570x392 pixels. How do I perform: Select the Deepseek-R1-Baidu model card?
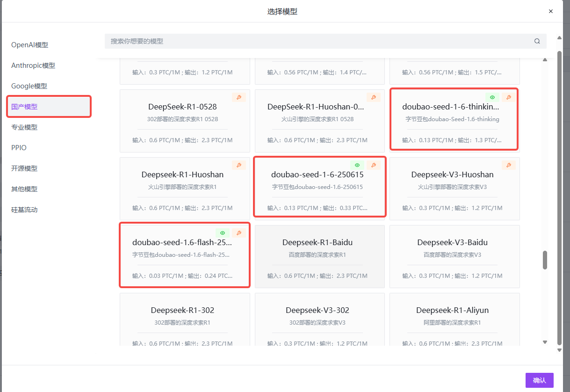(x=320, y=256)
